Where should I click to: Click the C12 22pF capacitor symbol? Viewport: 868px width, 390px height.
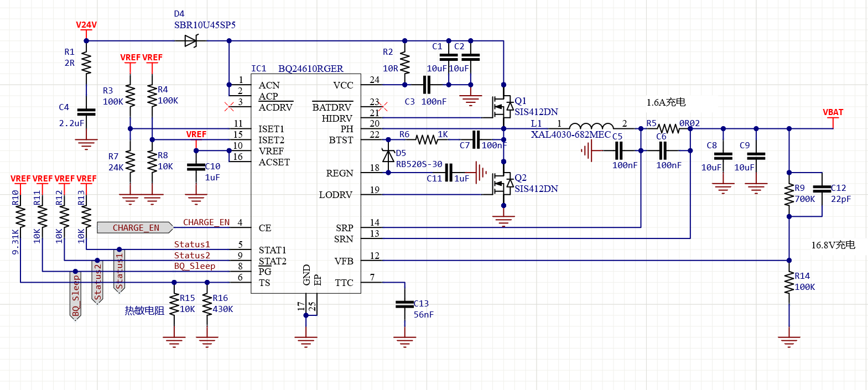822,189
